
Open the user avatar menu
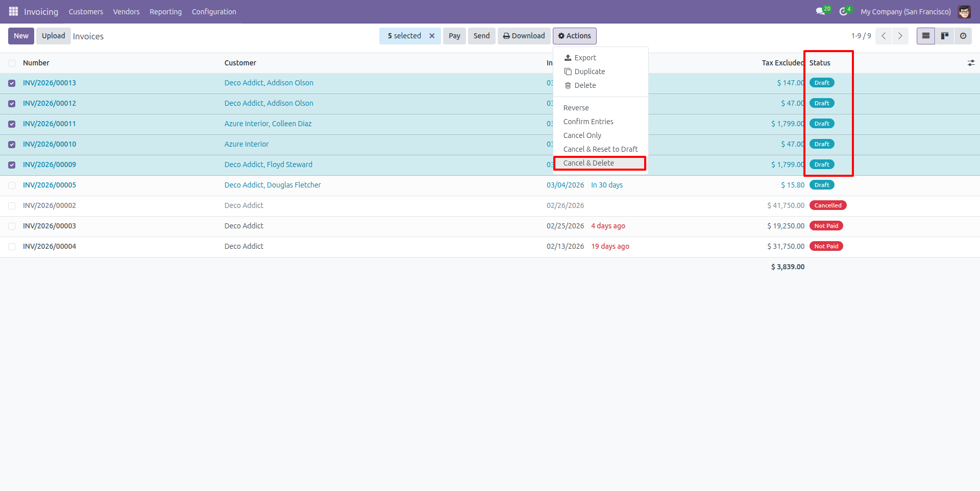(964, 11)
